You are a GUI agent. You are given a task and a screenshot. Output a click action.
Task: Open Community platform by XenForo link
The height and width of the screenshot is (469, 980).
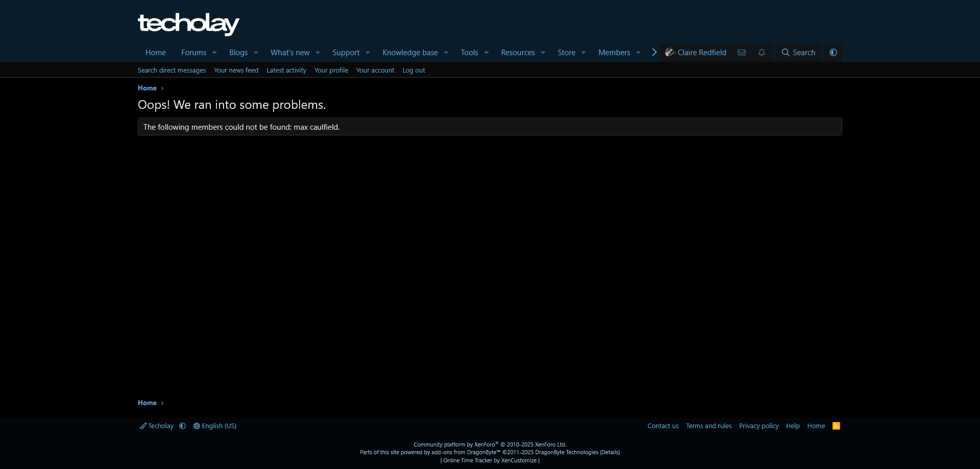(x=490, y=444)
